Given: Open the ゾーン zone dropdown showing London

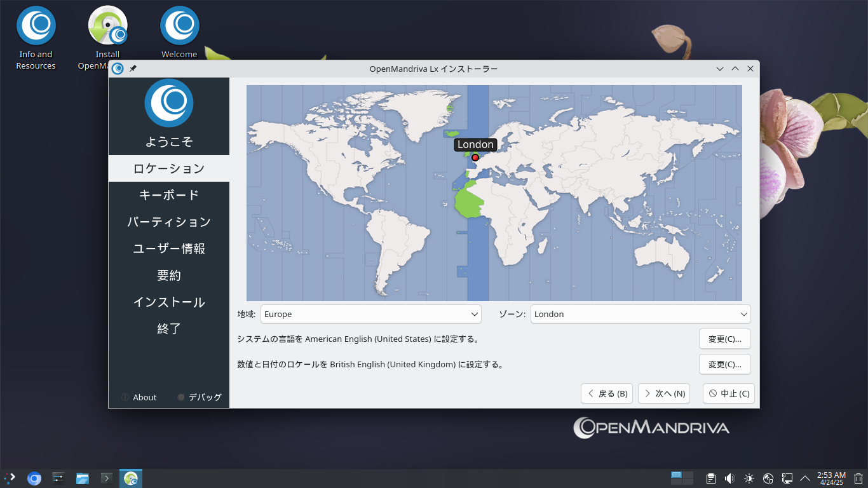Looking at the screenshot, I should [641, 314].
